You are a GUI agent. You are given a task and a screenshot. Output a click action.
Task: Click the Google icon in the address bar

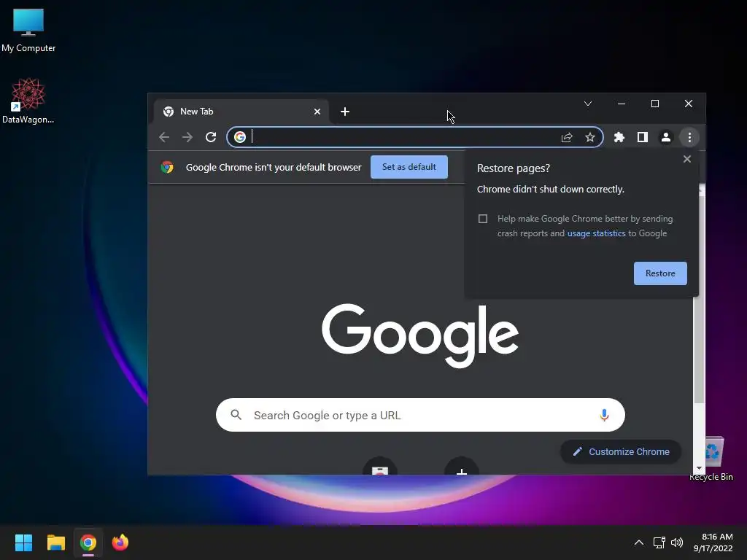point(239,137)
